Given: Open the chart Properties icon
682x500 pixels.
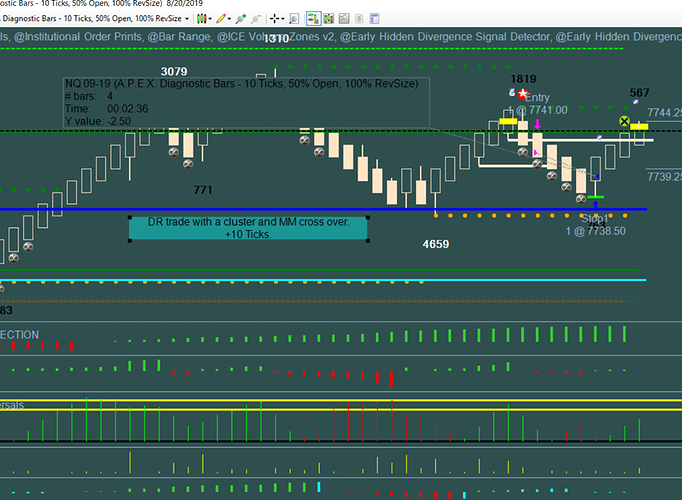Looking at the screenshot, I should [374, 19].
